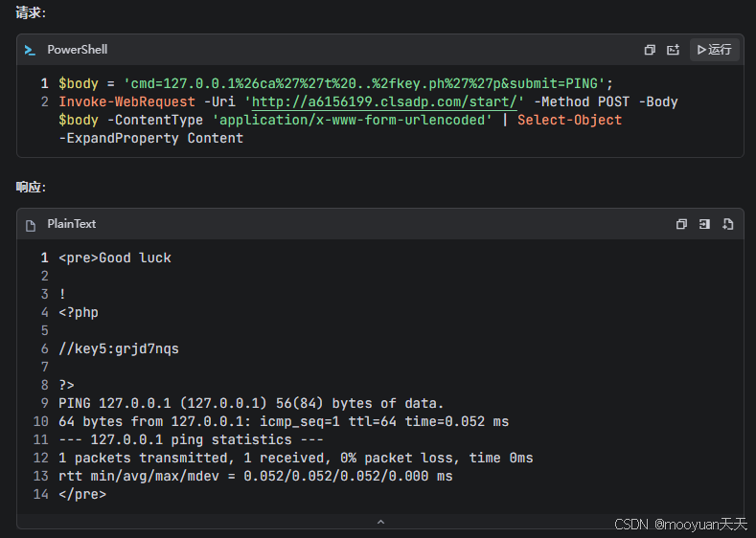Copy the PlainText response block
The image size is (756, 538).
click(x=681, y=224)
